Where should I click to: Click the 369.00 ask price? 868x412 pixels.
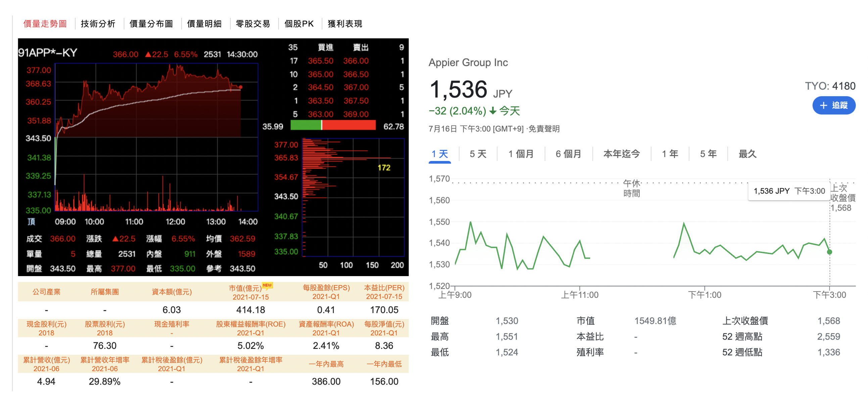(356, 114)
